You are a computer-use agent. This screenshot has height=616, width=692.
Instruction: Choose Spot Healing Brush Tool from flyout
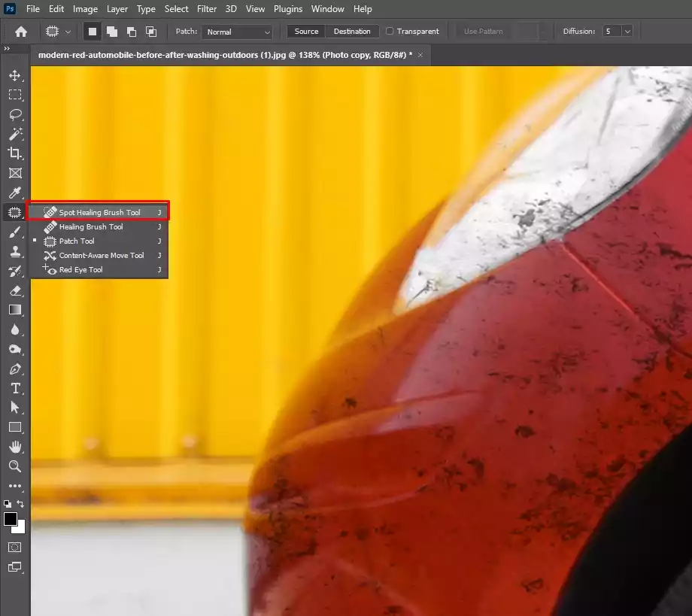tap(99, 213)
